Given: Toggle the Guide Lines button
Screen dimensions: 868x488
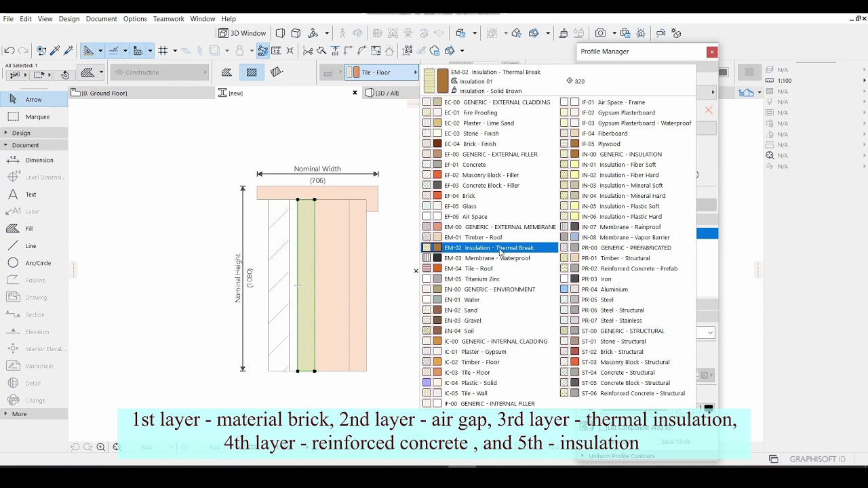Looking at the screenshot, I should point(89,51).
